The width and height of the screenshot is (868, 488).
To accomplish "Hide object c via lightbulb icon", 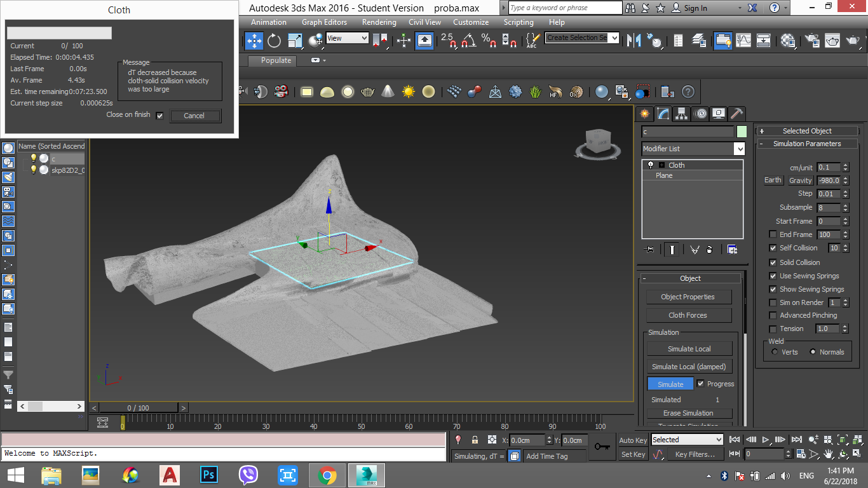I will pyautogui.click(x=34, y=158).
